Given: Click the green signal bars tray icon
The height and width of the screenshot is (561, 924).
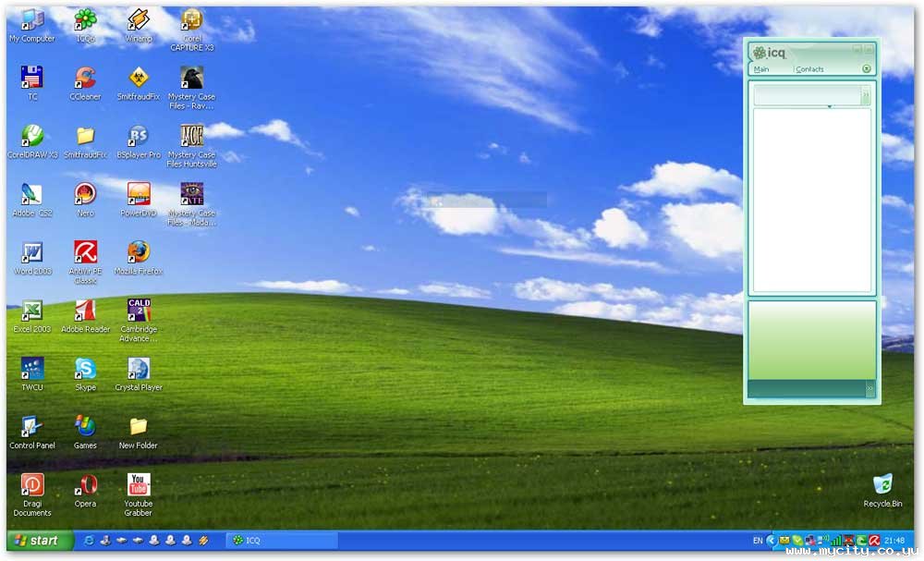Looking at the screenshot, I should tap(835, 540).
